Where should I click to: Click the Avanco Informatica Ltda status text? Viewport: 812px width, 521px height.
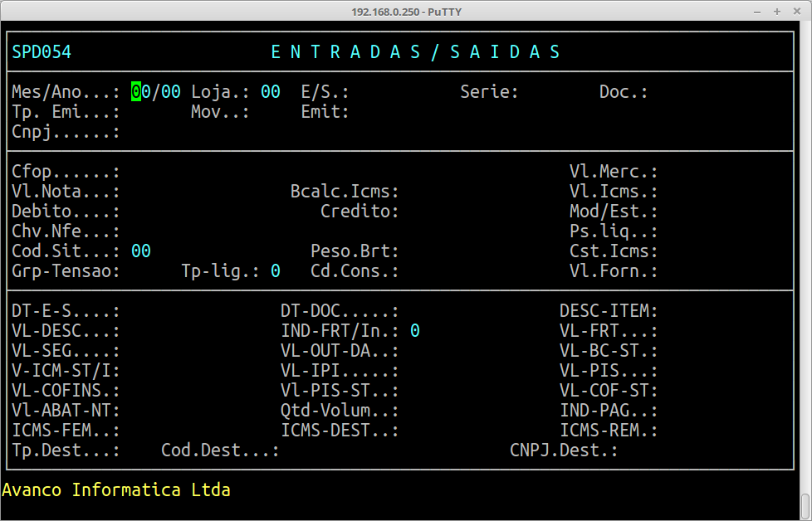coord(116,490)
